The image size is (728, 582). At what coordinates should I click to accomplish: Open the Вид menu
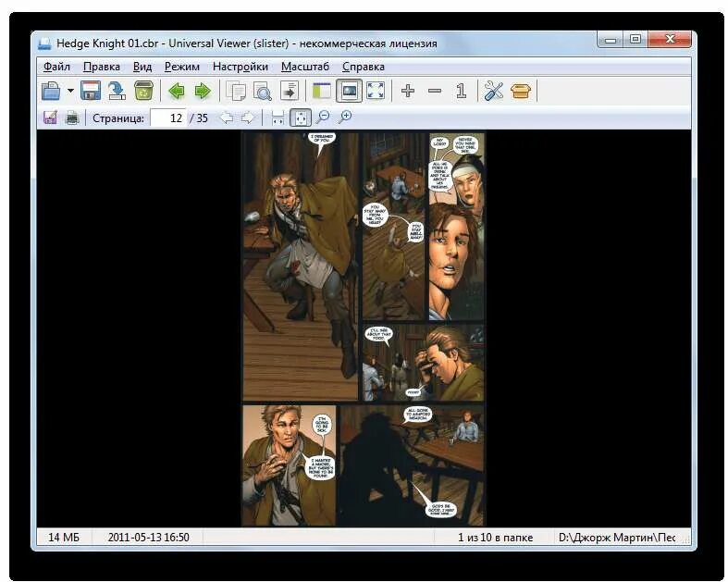click(x=142, y=67)
